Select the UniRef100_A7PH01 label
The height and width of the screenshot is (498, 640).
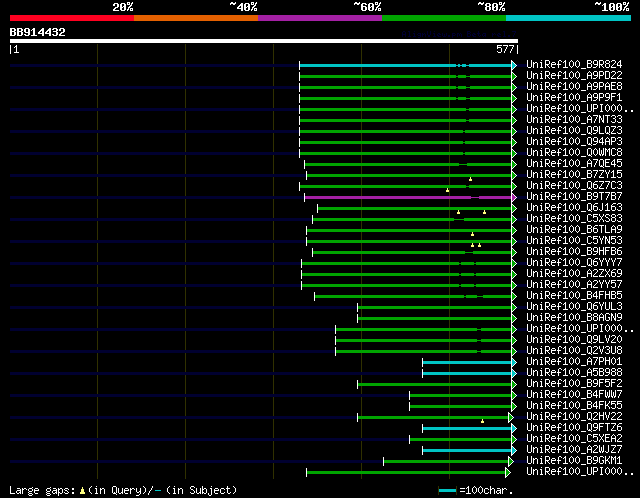[574, 362]
